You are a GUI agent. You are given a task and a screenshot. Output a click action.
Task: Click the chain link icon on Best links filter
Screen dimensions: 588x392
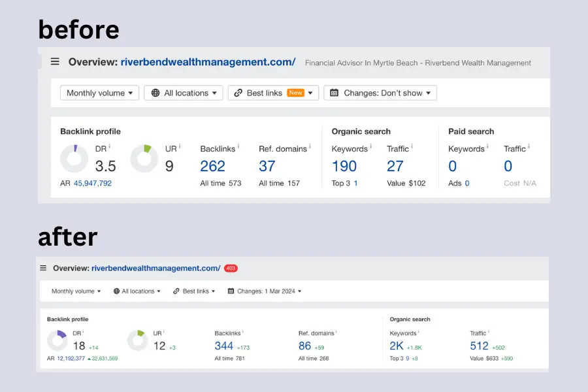coord(237,93)
